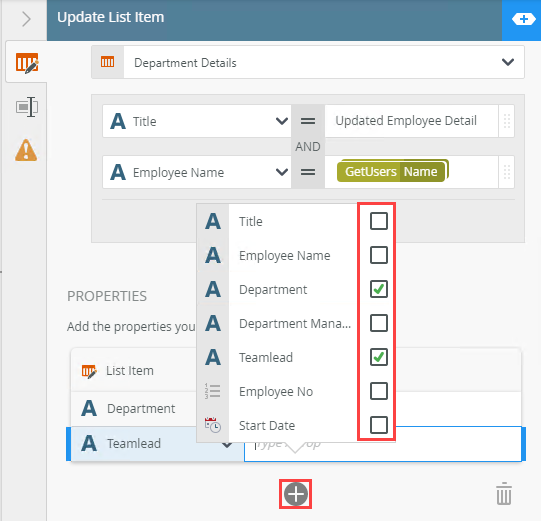
Task: Open the Employee Name filter field dropdown
Action: point(282,172)
